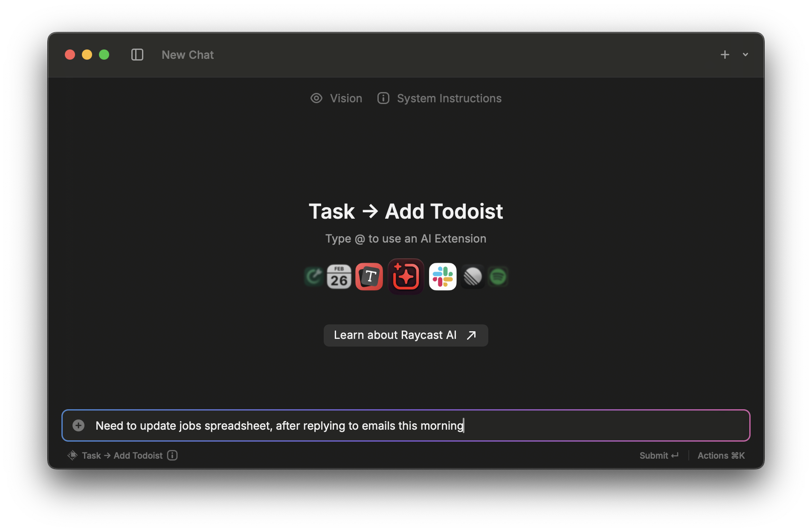This screenshot has width=812, height=532.
Task: Focus the chat message input field
Action: coord(406,425)
